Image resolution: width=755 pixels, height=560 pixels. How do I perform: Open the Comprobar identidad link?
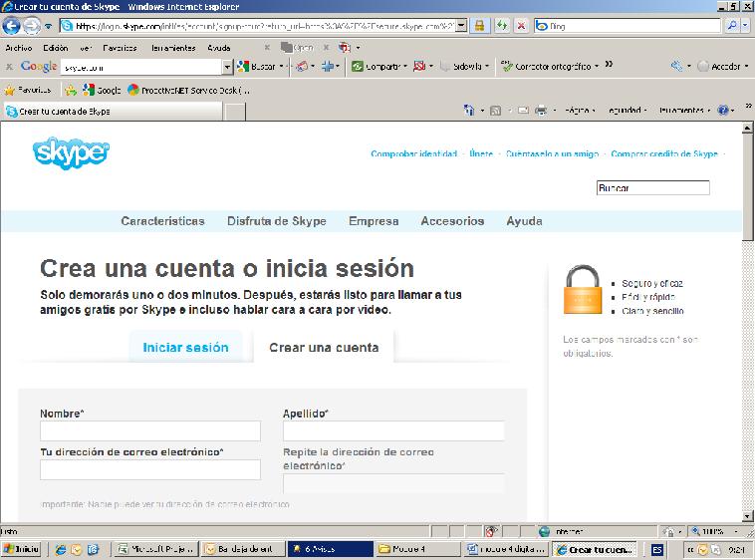click(413, 153)
